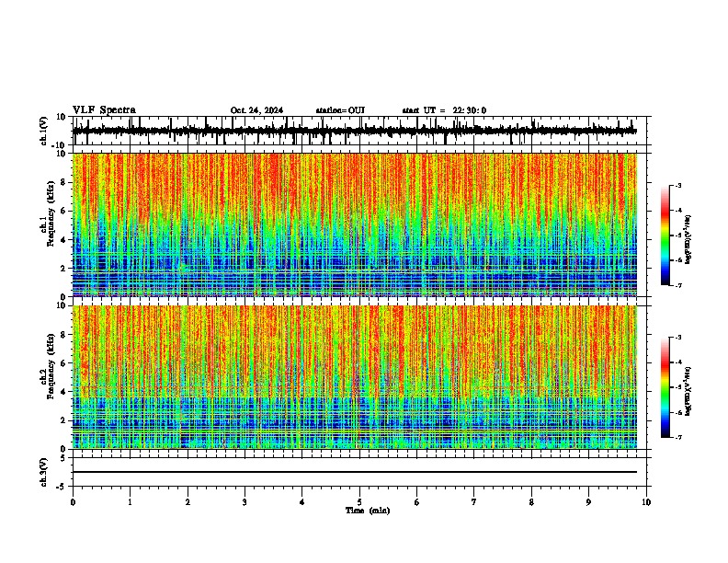Screen dimensions: 728x563
Task: Click the "VLF Spectra" plot title
Action: [x=105, y=110]
